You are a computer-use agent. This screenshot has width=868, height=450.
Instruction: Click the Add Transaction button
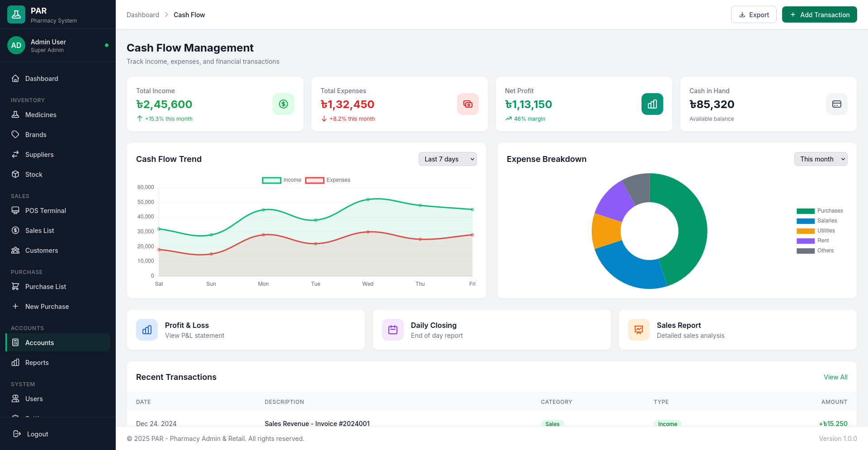[819, 14]
